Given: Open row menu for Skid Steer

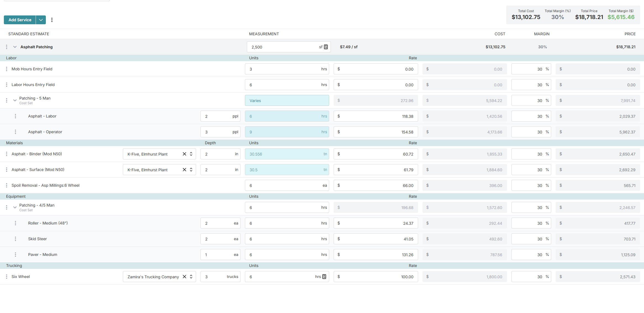Looking at the screenshot, I should tap(15, 239).
